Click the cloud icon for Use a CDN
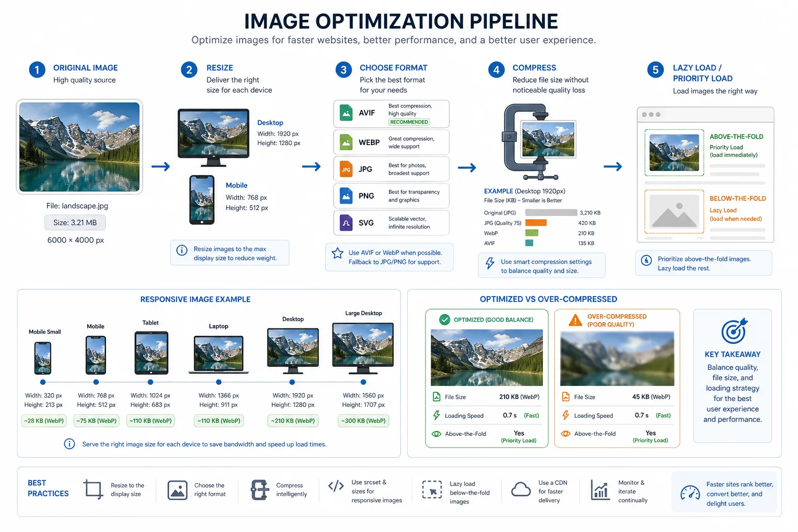The image size is (798, 532). click(x=521, y=489)
